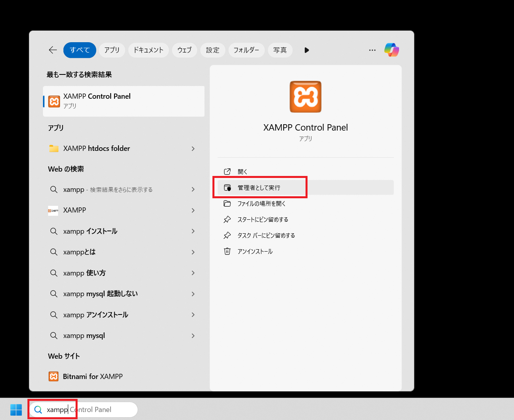Choose ファイルの場所を開く option
The height and width of the screenshot is (420, 514).
tap(306, 203)
